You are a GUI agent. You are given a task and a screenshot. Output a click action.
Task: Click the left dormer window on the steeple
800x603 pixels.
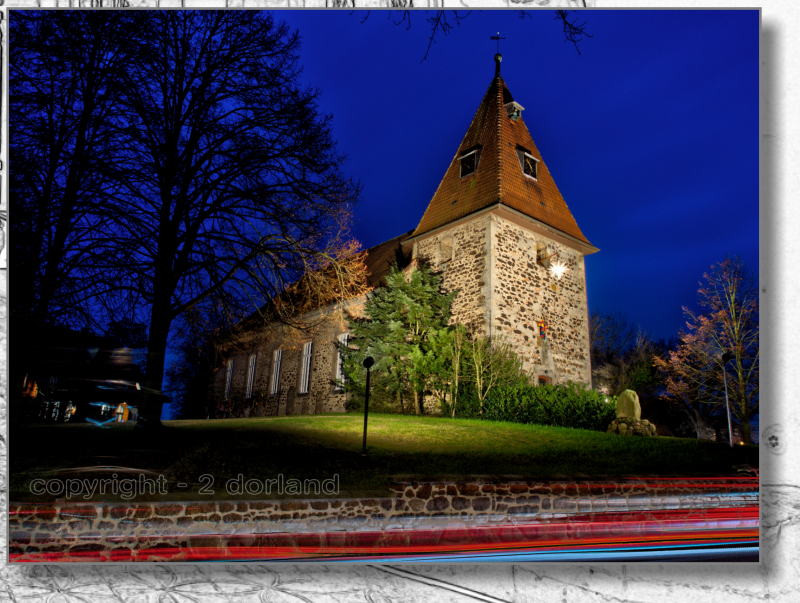click(x=468, y=162)
